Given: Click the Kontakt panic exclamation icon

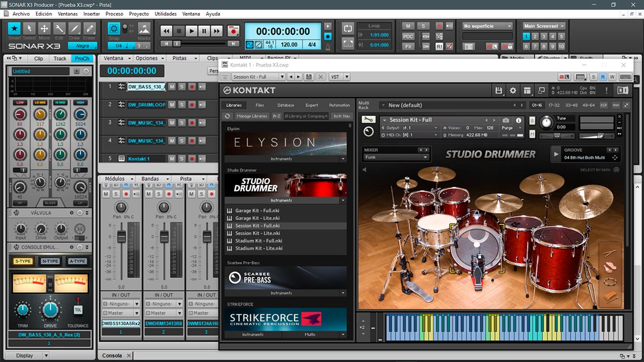Looking at the screenshot, I should pyautogui.click(x=606, y=91).
